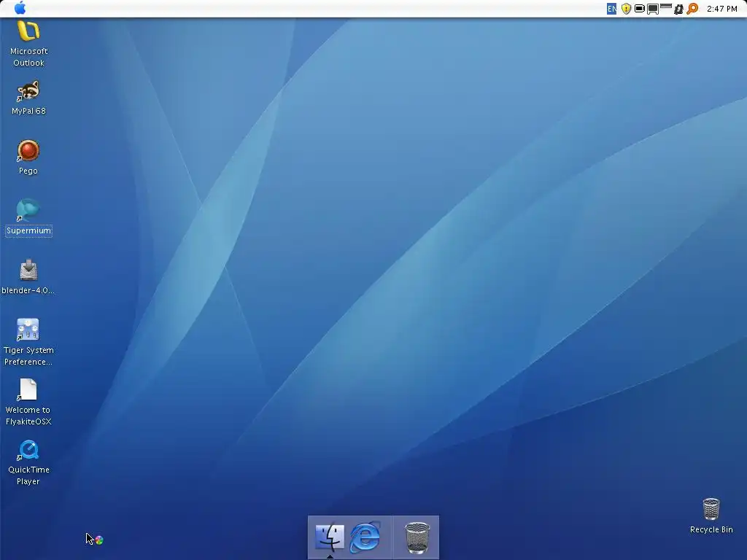
Task: Open the yellow security shield alert
Action: (627, 9)
